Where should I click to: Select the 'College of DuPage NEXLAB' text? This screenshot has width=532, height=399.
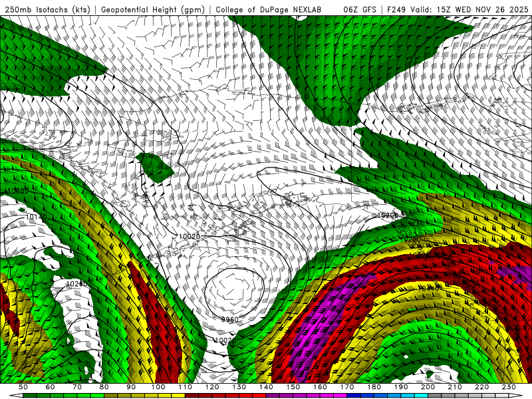pyautogui.click(x=269, y=9)
